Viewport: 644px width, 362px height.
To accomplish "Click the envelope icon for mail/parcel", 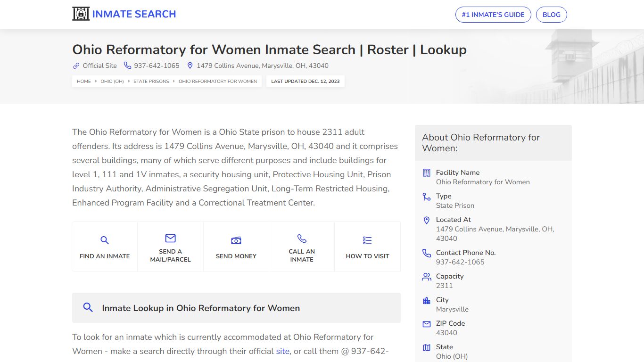I will (x=170, y=238).
